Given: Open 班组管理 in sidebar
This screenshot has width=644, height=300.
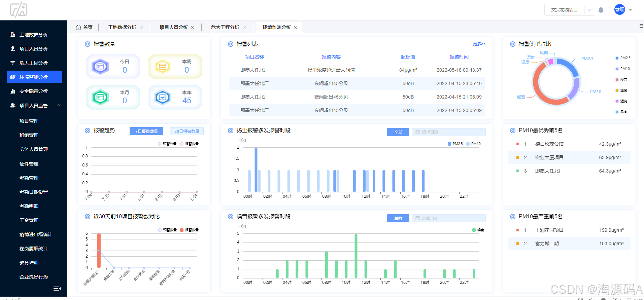Looking at the screenshot, I should pyautogui.click(x=29, y=135).
